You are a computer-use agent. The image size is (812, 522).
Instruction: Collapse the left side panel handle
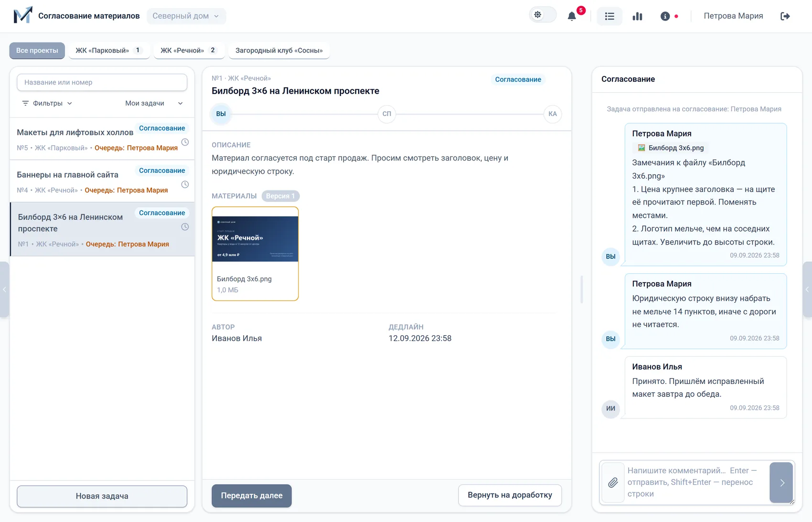pyautogui.click(x=4, y=289)
